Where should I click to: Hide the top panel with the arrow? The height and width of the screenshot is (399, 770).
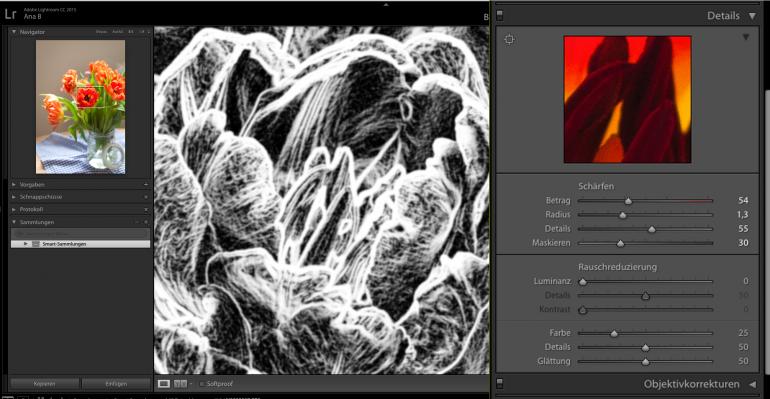[386, 4]
